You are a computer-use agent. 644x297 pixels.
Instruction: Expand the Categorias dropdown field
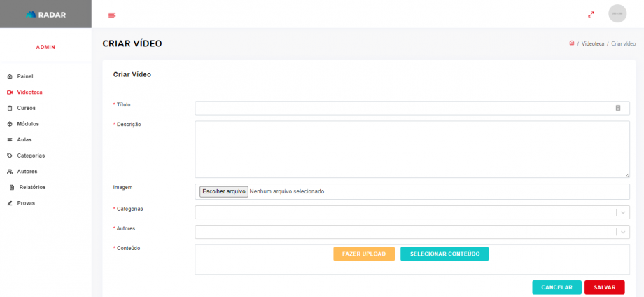point(412,212)
